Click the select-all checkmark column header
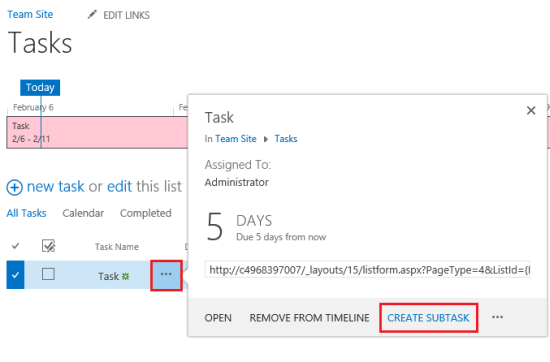The image size is (550, 362). tap(15, 246)
